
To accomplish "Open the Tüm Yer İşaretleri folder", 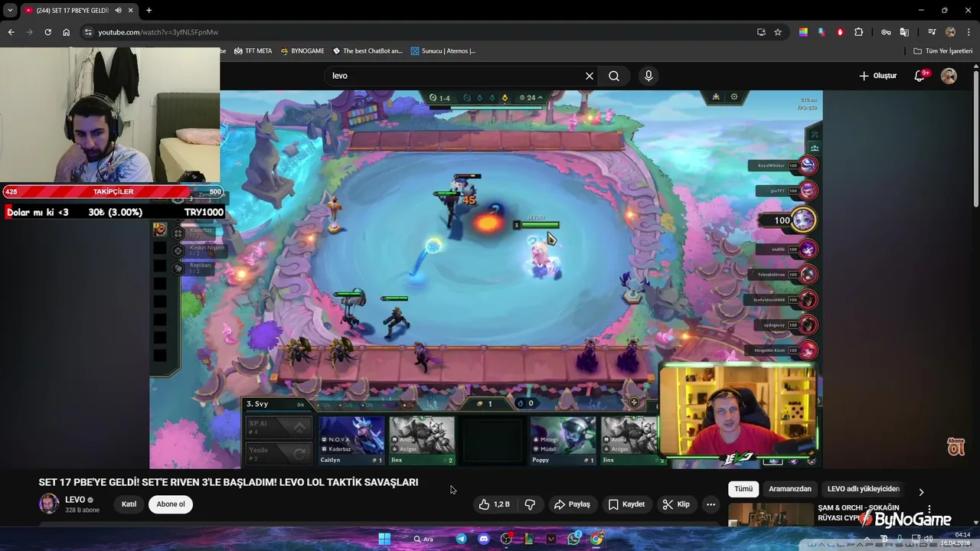I will pos(942,51).
